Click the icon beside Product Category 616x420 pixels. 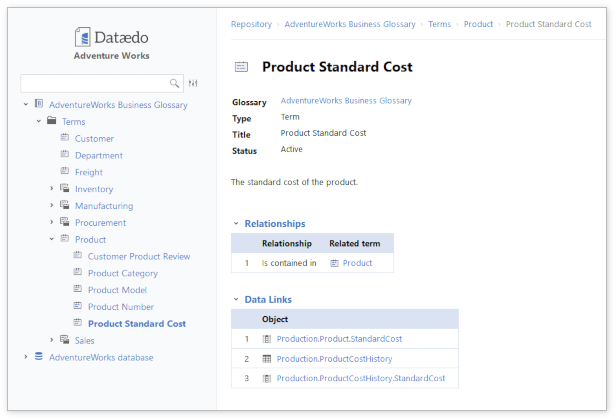pyautogui.click(x=78, y=272)
